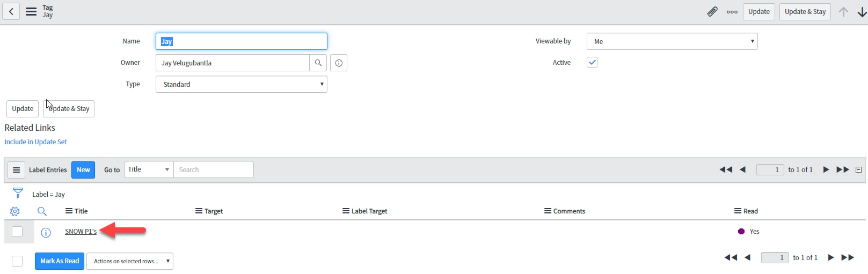
Task: Go to previous page in top pager
Action: pos(743,169)
